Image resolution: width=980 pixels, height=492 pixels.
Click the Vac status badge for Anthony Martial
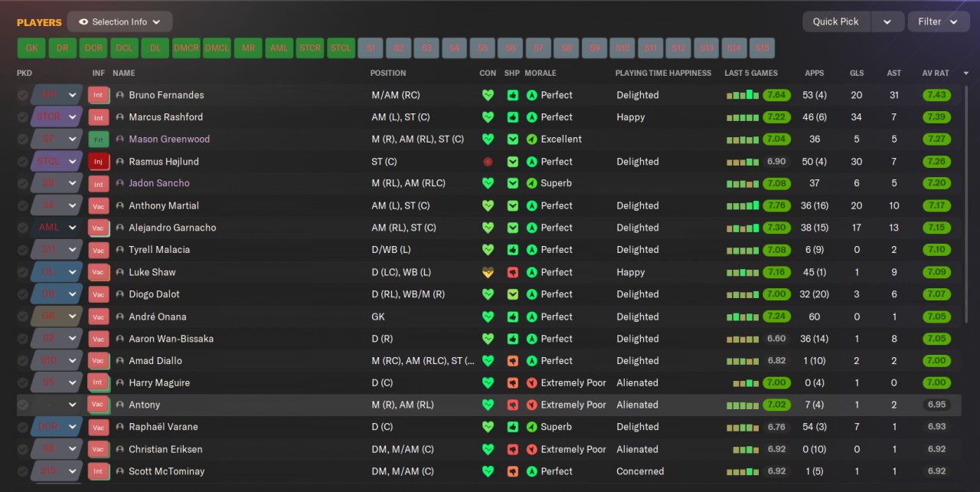99,205
